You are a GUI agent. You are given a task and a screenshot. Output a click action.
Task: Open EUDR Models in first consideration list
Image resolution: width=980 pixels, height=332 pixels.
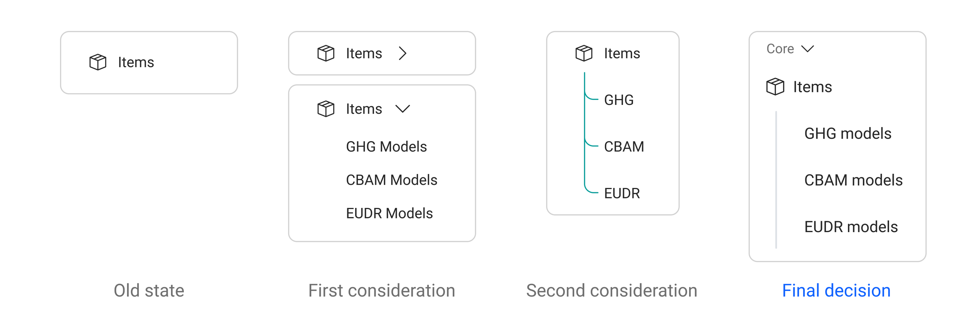tap(389, 213)
